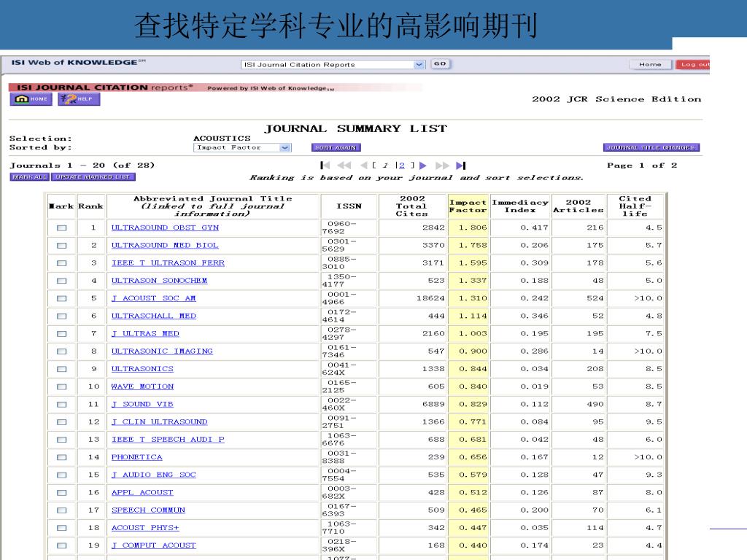Open ULTRASONIC IMAGING journal link
The width and height of the screenshot is (747, 560).
coord(162,351)
